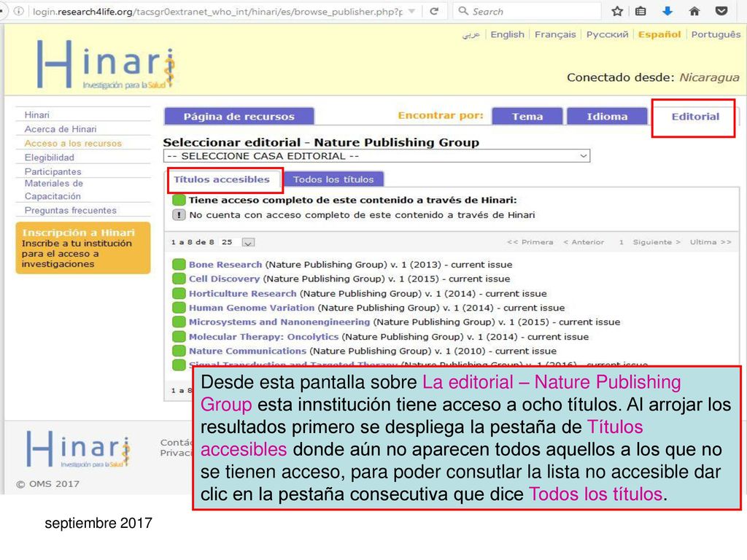
Task: Open Acerca de Hinari sidebar link
Action: [61, 129]
